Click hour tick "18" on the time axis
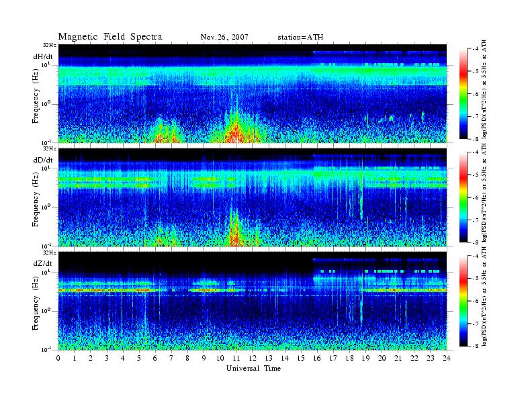The image size is (532, 411). tap(349, 359)
